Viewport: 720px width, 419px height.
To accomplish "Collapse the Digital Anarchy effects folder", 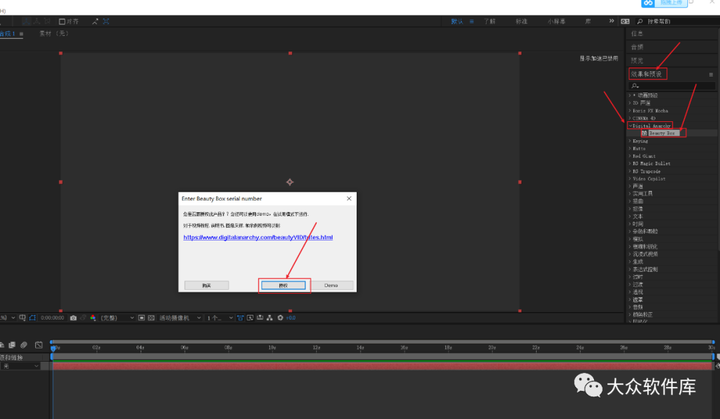I will (x=630, y=126).
